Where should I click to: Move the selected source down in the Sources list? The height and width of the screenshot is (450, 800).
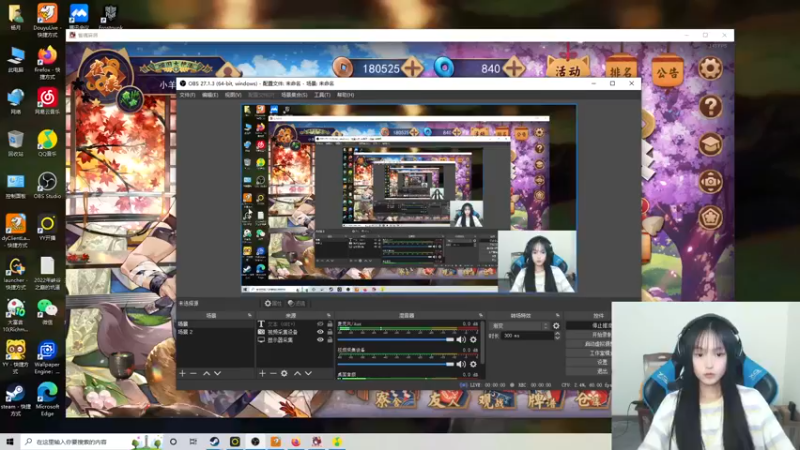309,373
